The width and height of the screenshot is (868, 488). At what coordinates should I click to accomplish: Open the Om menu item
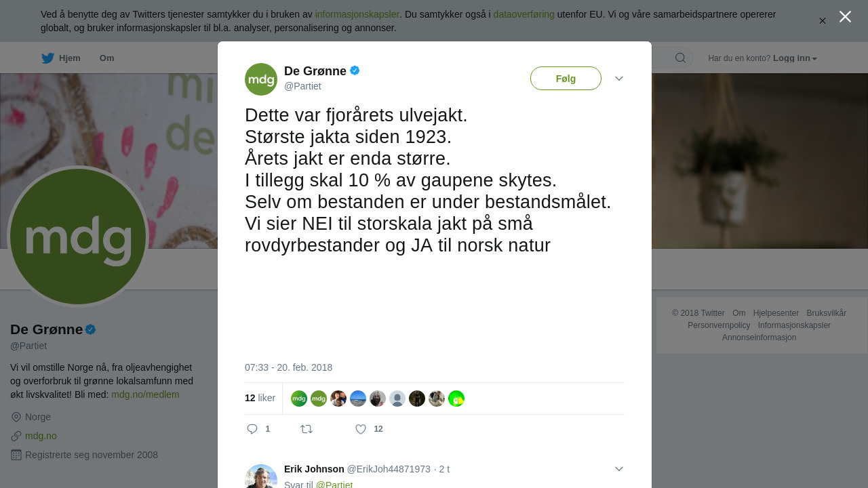coord(106,58)
